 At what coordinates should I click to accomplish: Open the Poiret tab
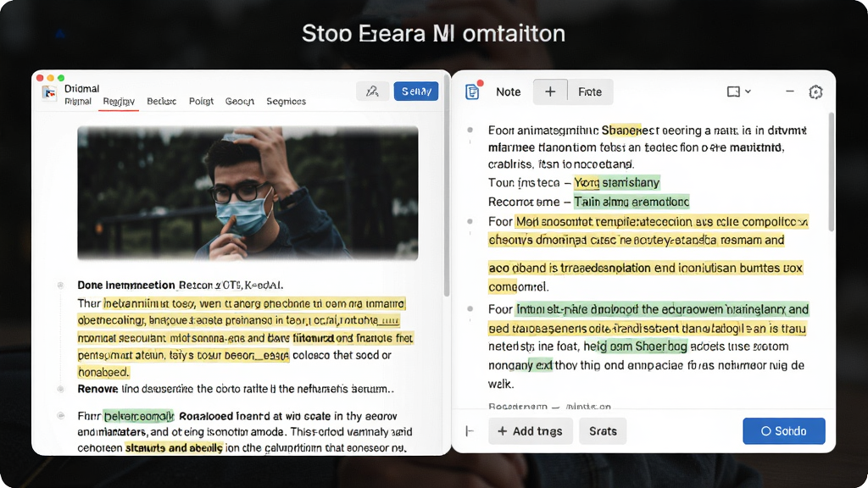[x=201, y=102]
